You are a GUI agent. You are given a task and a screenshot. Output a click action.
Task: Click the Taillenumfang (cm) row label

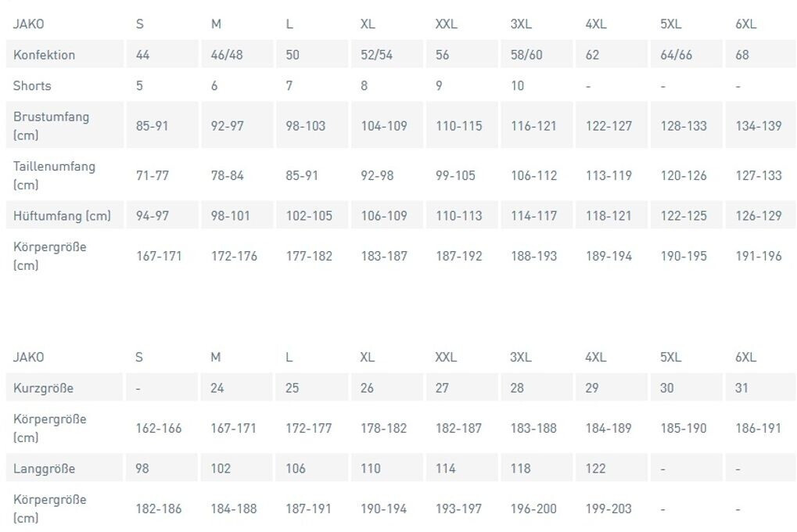coord(54,175)
